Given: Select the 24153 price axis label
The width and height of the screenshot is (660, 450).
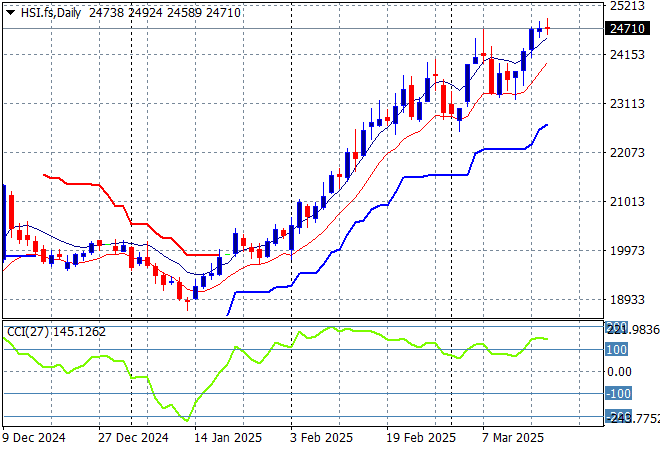Looking at the screenshot, I should tap(624, 54).
